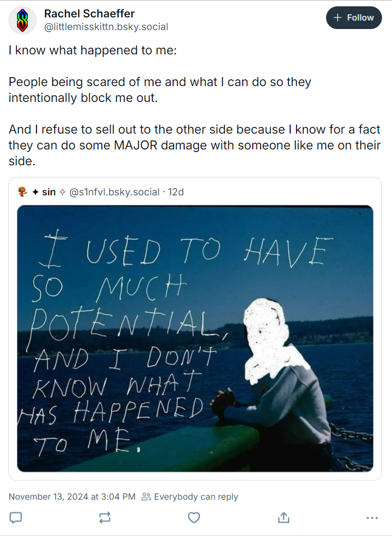Viewport: 392px width, 536px height.
Task: Open the repost menu arrows icon
Action: (x=105, y=518)
